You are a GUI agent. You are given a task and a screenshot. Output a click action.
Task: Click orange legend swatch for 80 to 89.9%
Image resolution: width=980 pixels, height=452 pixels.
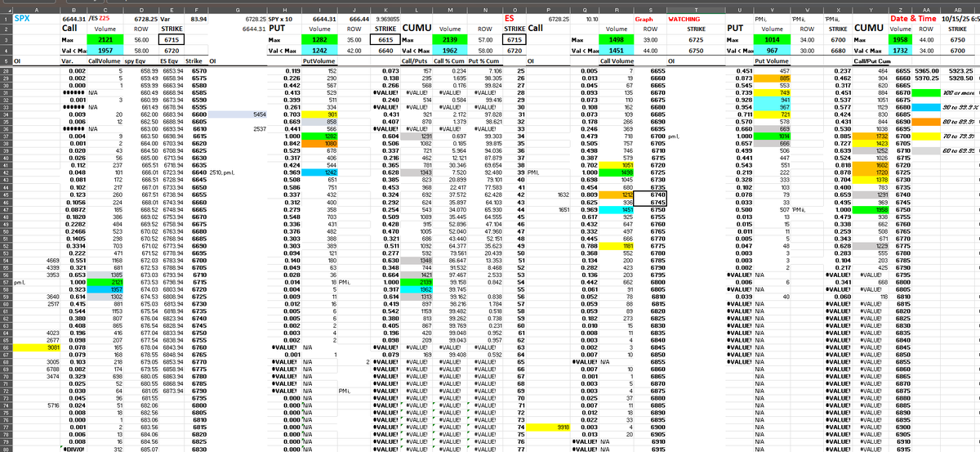tap(926, 121)
